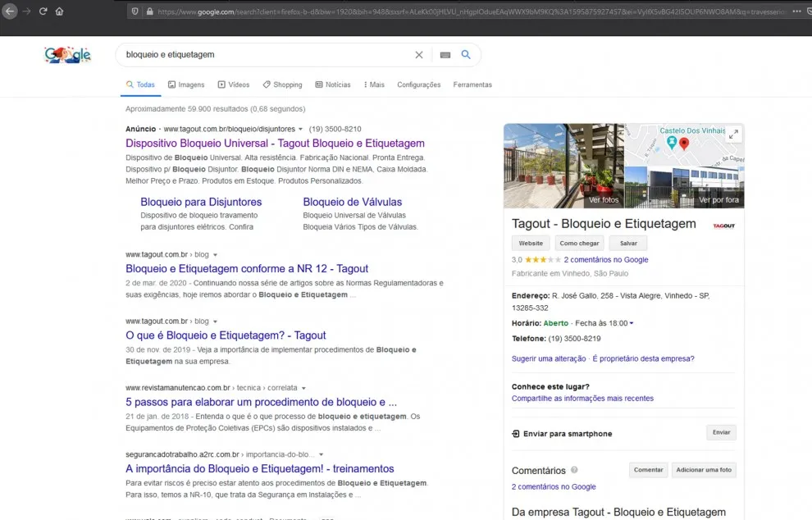Viewport: 812px width, 520px height.
Task: Go back with browser back arrow
Action: tap(10, 11)
